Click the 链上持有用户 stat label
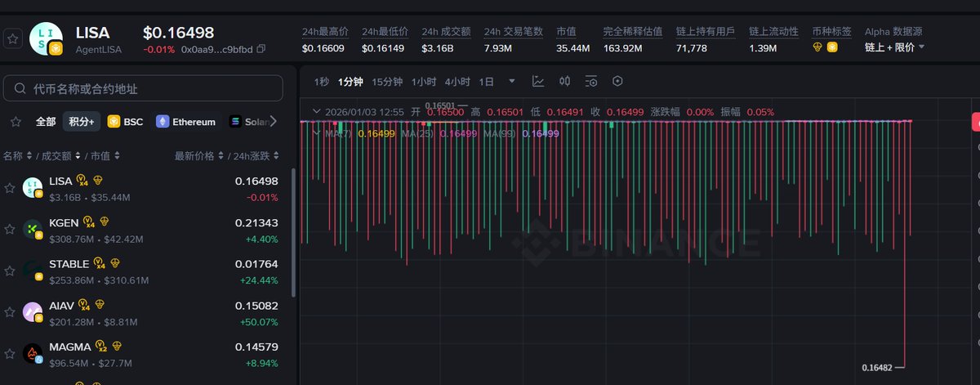 pyautogui.click(x=706, y=31)
